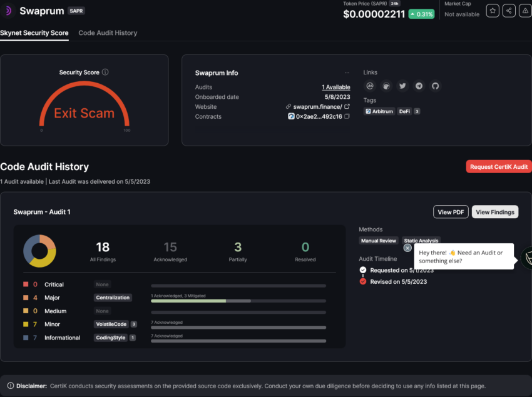Open the swaprum.finance website link

[x=317, y=107]
